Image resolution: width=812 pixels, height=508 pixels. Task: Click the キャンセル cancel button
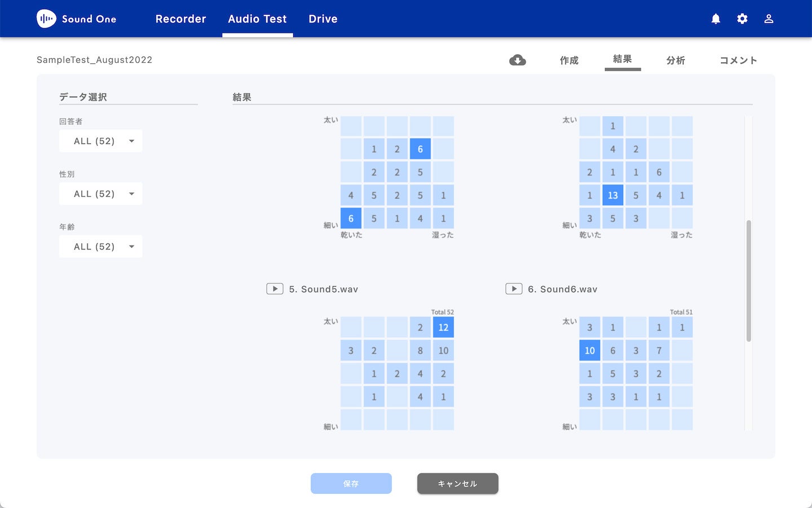[x=457, y=483]
